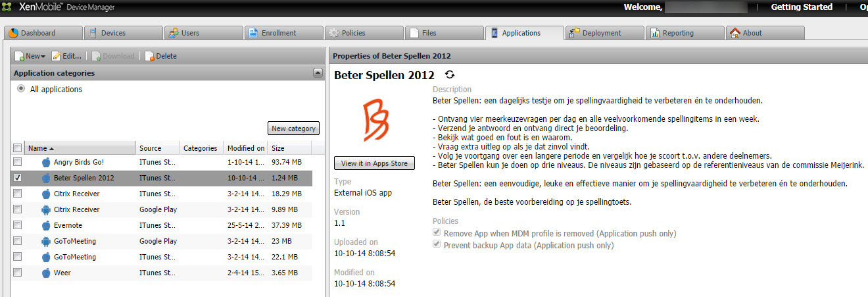Click the View it in Apps Store button
This screenshot has height=297, width=868.
click(x=374, y=163)
